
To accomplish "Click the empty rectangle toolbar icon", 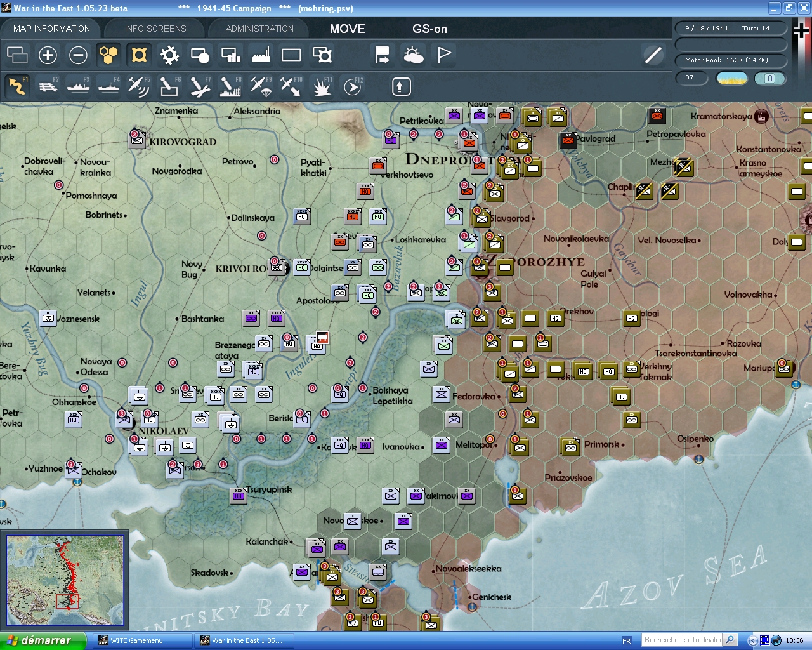I will coord(291,55).
